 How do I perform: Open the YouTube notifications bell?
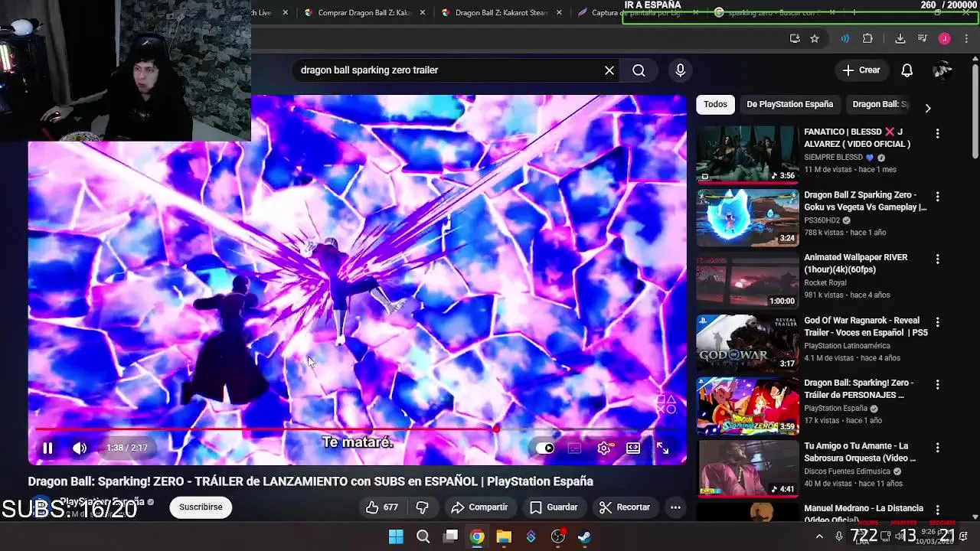(906, 70)
